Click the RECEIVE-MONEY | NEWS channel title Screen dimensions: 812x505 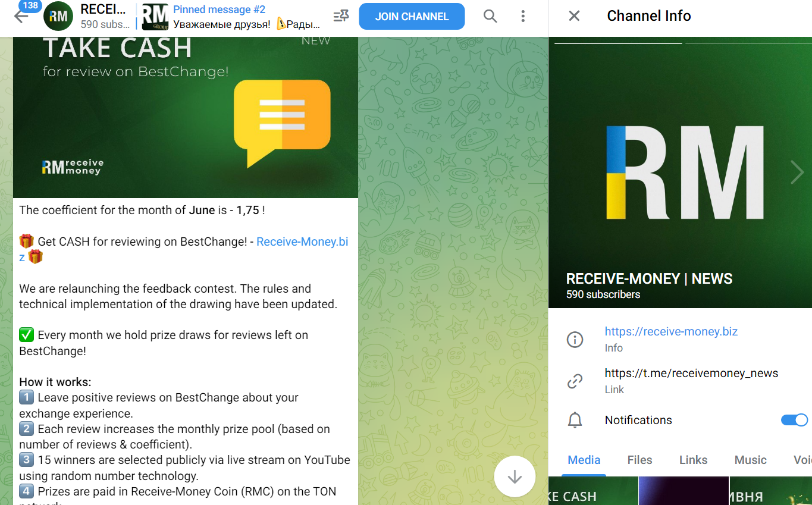tap(649, 278)
